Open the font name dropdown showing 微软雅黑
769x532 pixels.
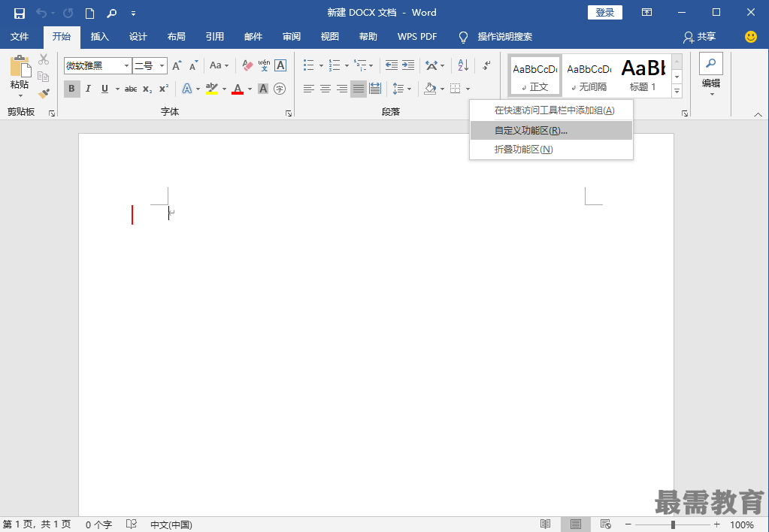[x=126, y=65]
